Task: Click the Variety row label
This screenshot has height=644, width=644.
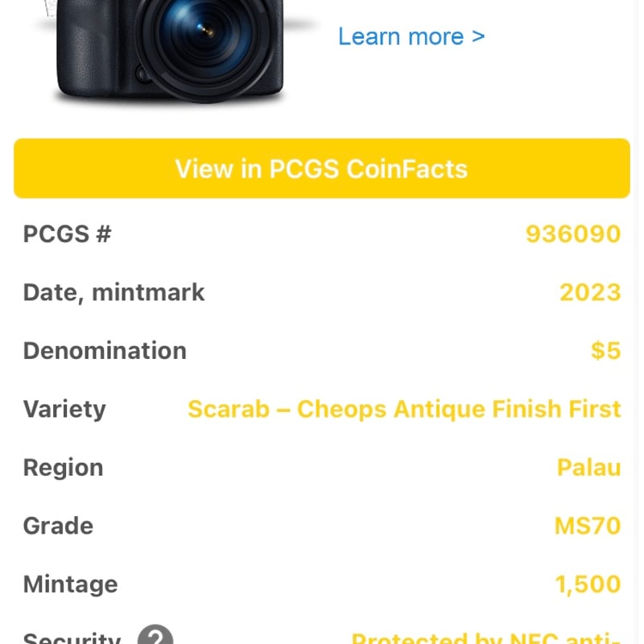Action: click(64, 409)
